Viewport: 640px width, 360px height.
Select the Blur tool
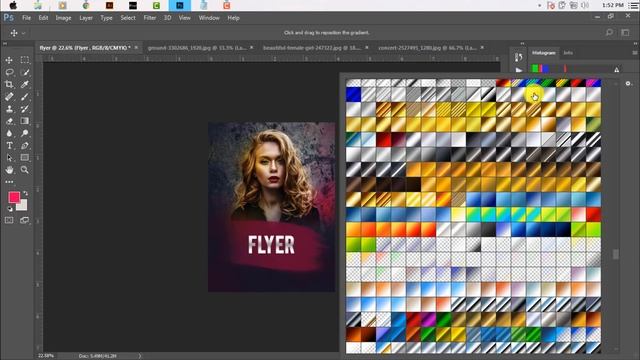tap(9, 133)
